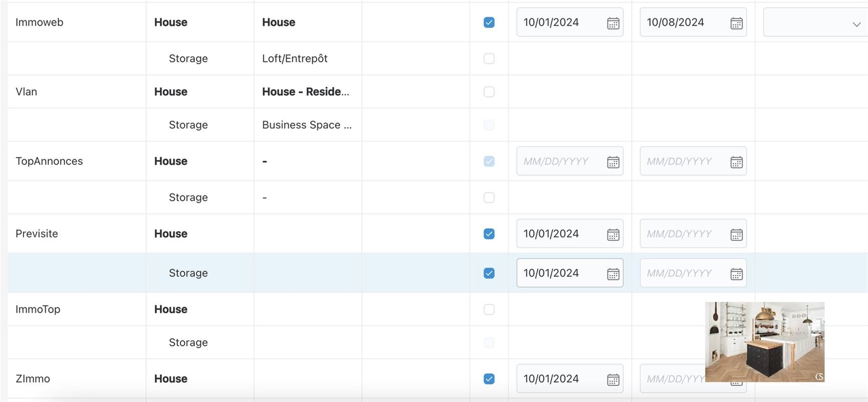Viewport: 868px width, 402px height.
Task: Select the TopAnnonces portal row label
Action: click(x=49, y=161)
